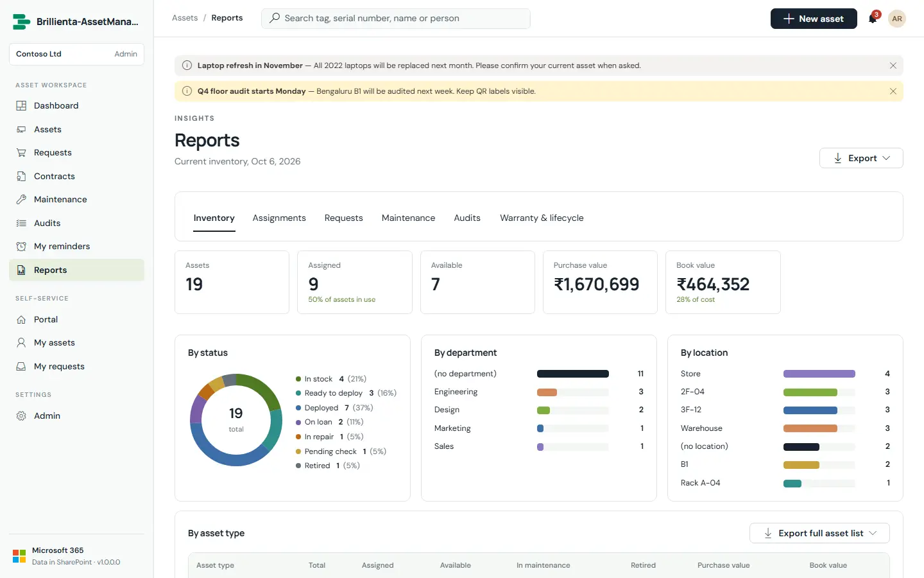Viewport: 924px width, 578px height.
Task: Open Warranty & lifecycle tab
Action: pos(542,218)
